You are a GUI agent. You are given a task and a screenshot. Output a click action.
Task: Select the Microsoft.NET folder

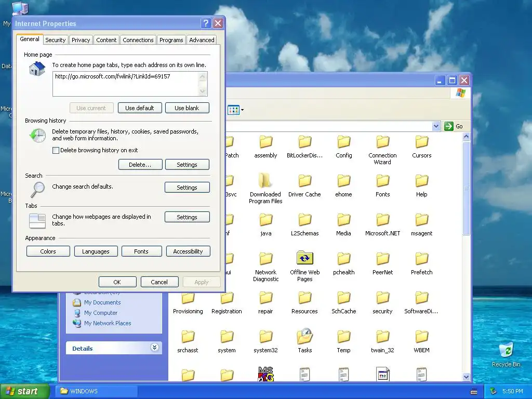[x=383, y=224]
